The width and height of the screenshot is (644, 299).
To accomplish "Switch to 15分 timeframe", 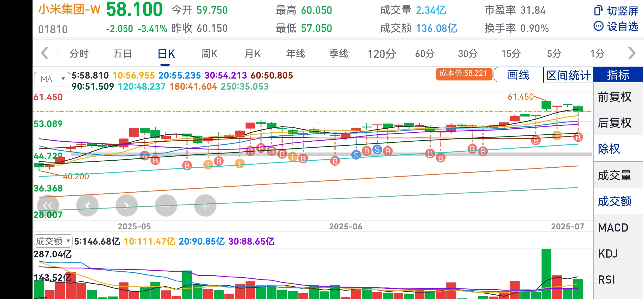I will [511, 54].
